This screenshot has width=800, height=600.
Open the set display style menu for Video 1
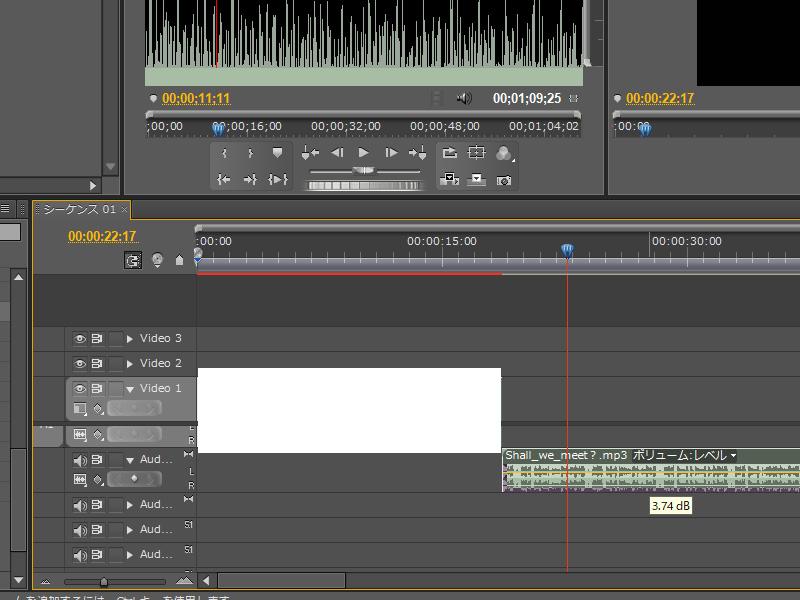tap(80, 408)
